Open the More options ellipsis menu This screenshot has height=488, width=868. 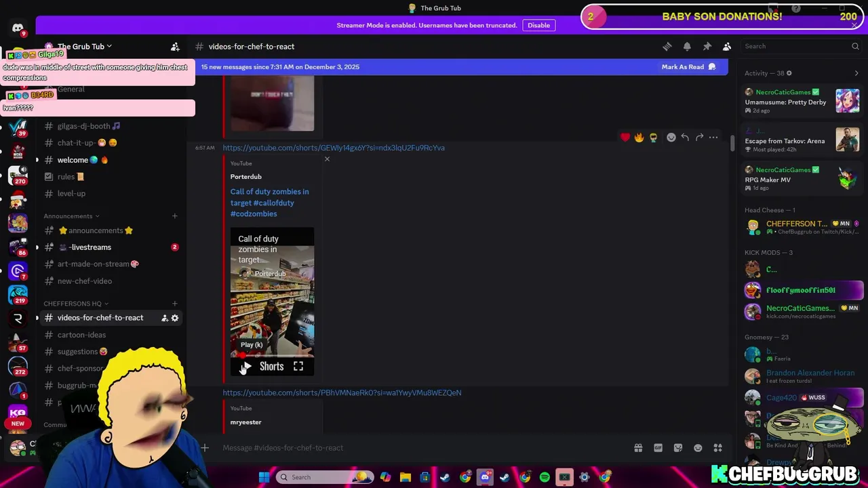(713, 138)
